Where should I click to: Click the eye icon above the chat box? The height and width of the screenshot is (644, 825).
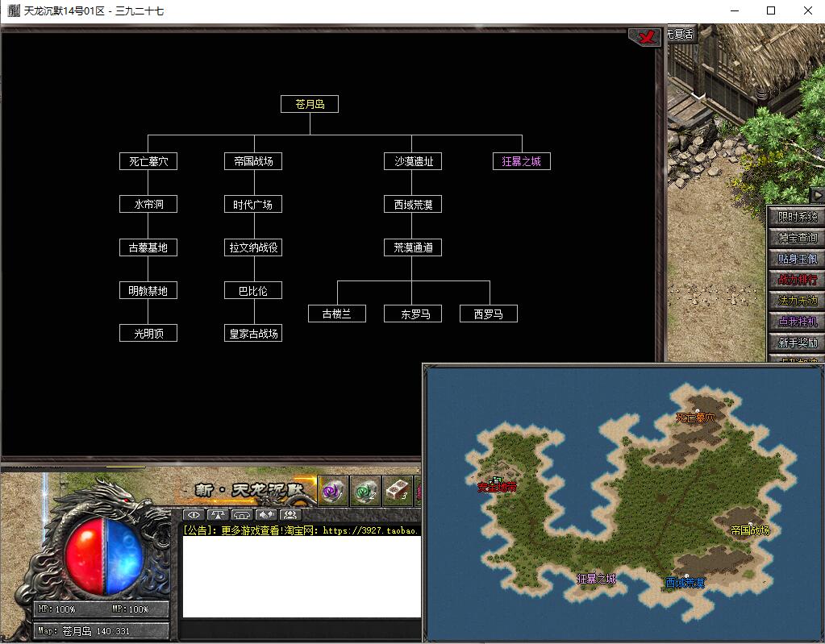[194, 515]
